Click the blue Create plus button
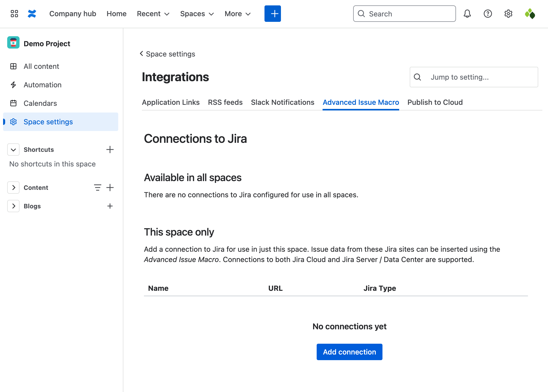Screen dimensions: 548x392 272,14
